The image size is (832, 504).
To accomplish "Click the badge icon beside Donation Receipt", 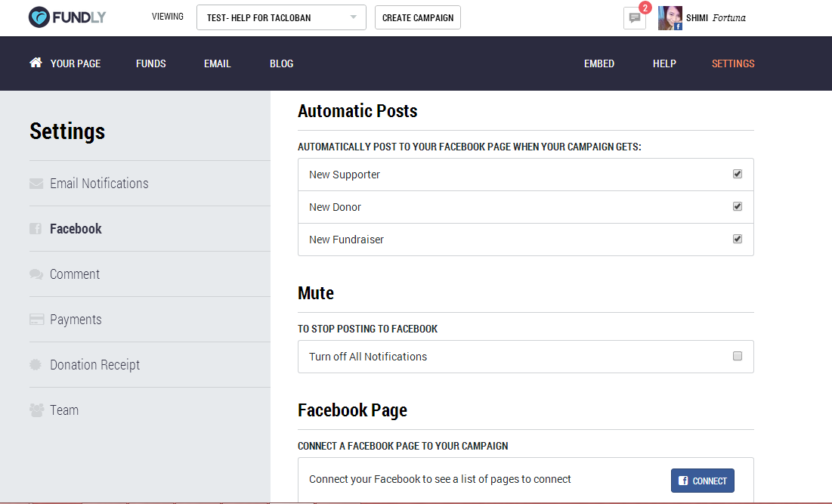I will coord(36,364).
